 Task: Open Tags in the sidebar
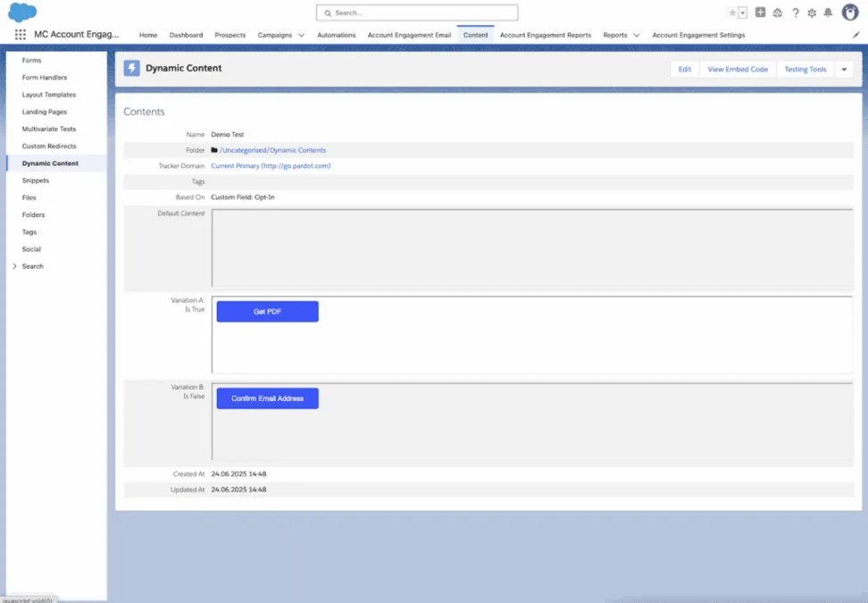[29, 231]
